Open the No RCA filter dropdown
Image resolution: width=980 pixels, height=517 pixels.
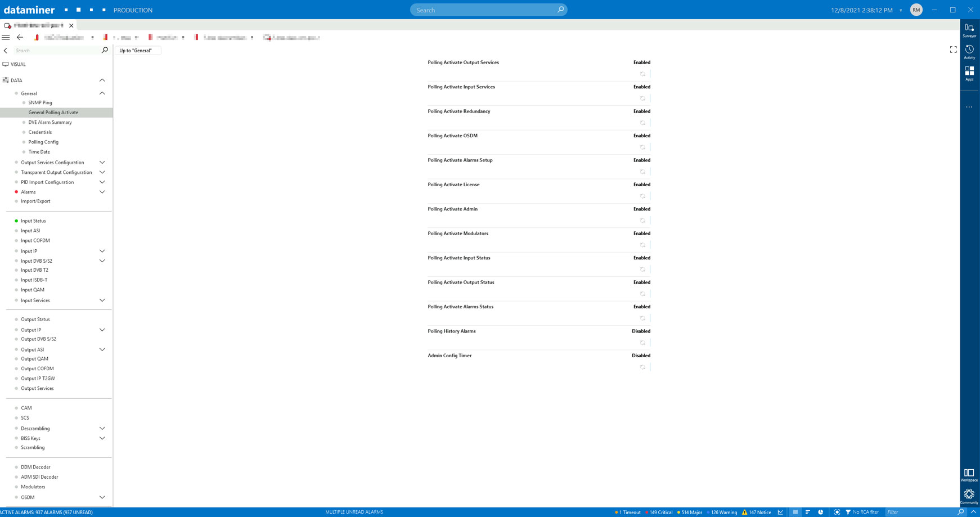862,512
